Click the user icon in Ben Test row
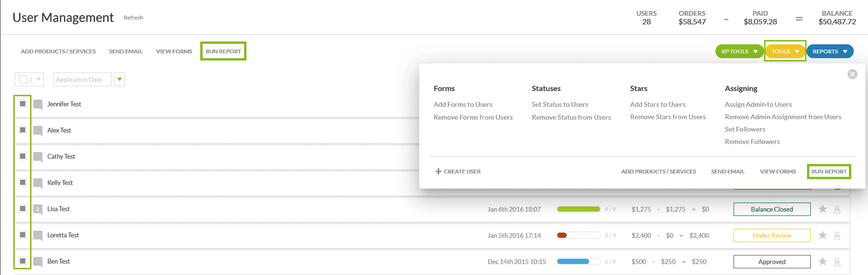Viewport: 868px width, 275px height. 837,262
